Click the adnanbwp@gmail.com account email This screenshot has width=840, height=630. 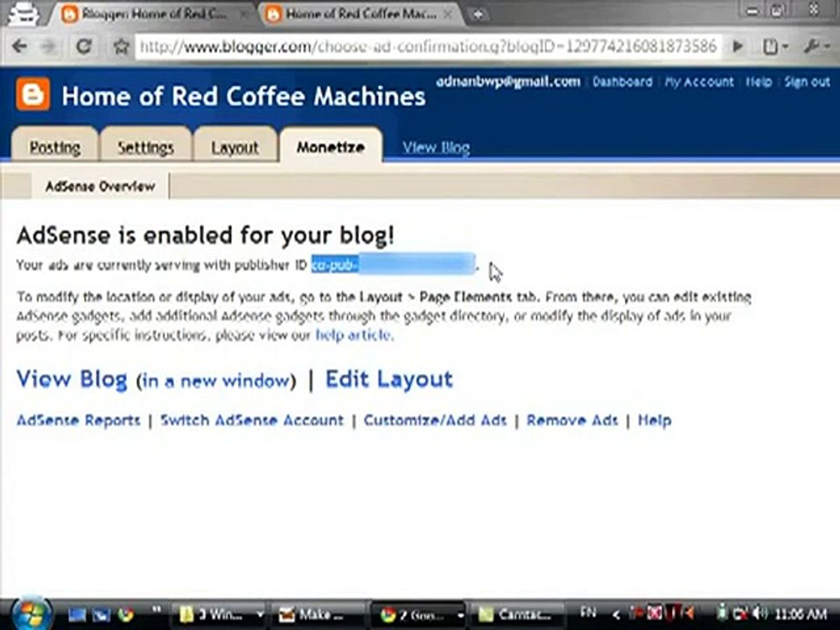pos(507,81)
